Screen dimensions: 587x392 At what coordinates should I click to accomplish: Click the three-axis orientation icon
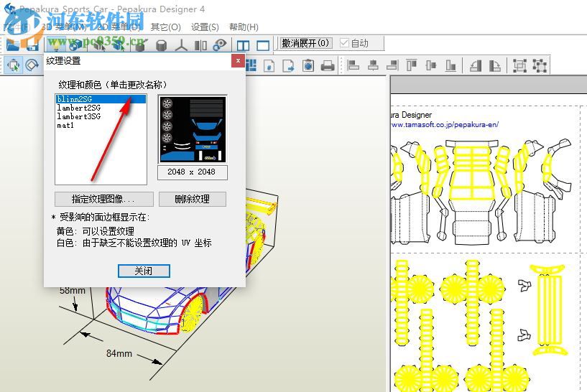click(181, 45)
